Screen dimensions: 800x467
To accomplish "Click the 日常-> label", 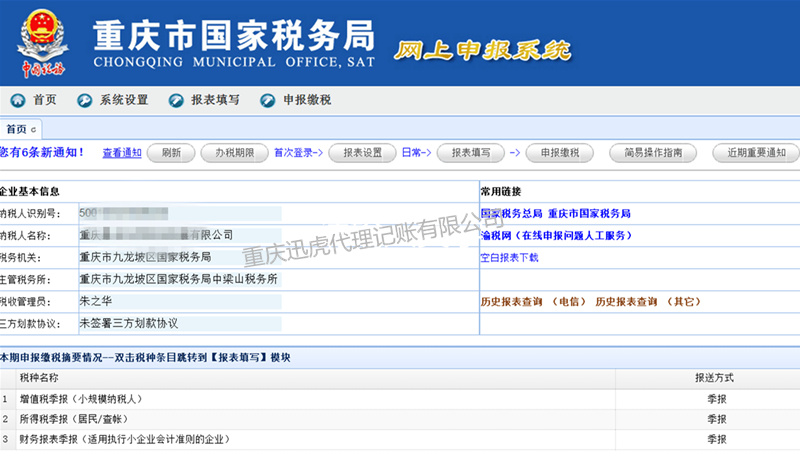I will click(416, 153).
